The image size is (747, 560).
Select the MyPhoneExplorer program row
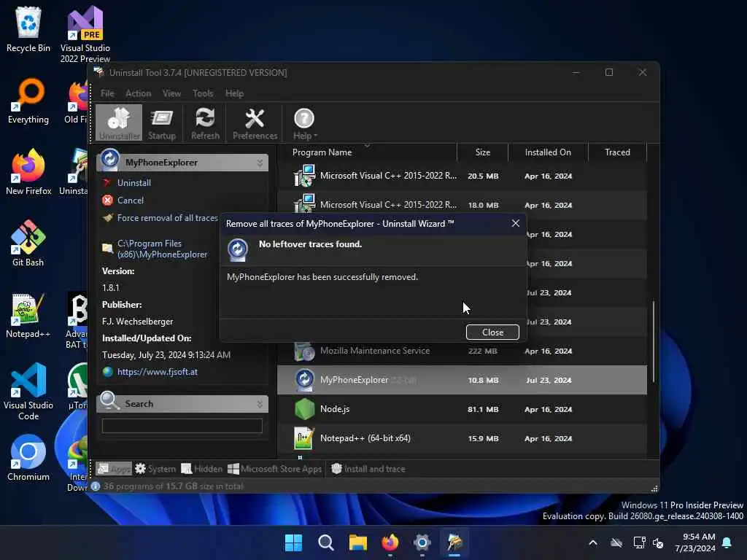(x=462, y=380)
